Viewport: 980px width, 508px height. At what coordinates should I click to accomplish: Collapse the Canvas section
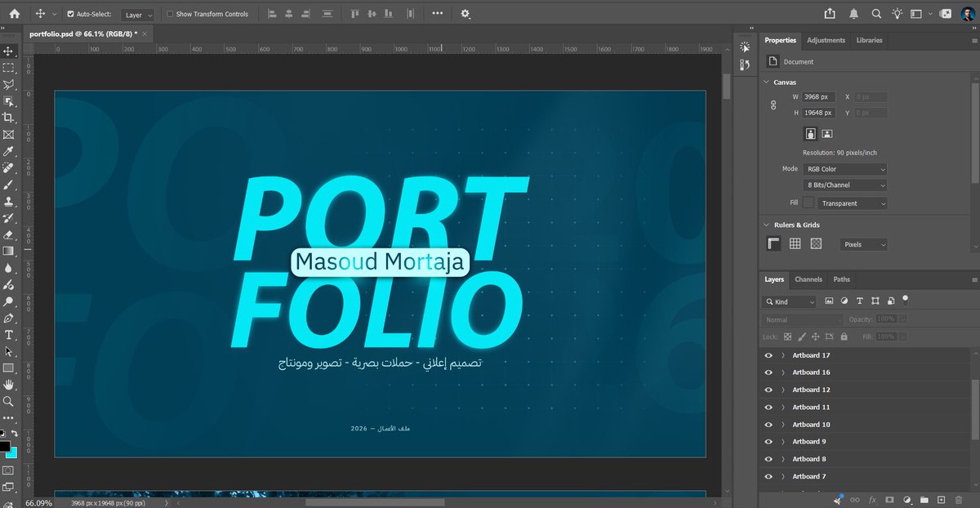[766, 82]
